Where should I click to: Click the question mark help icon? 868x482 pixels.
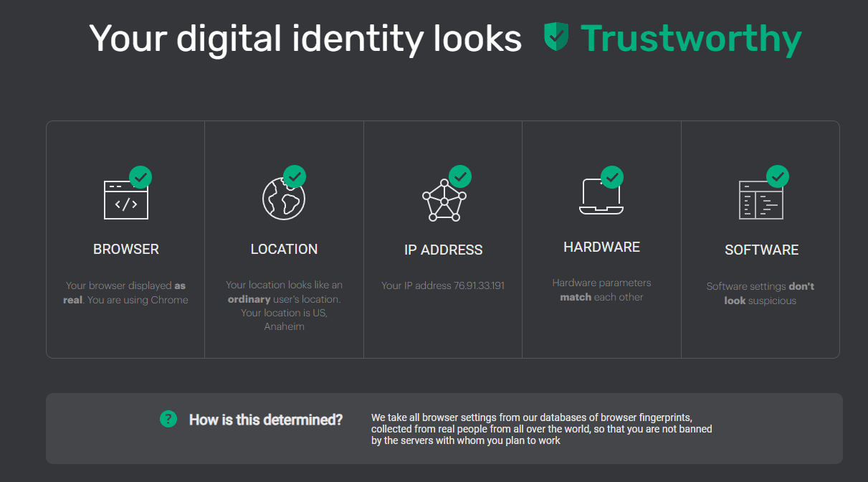pyautogui.click(x=168, y=419)
